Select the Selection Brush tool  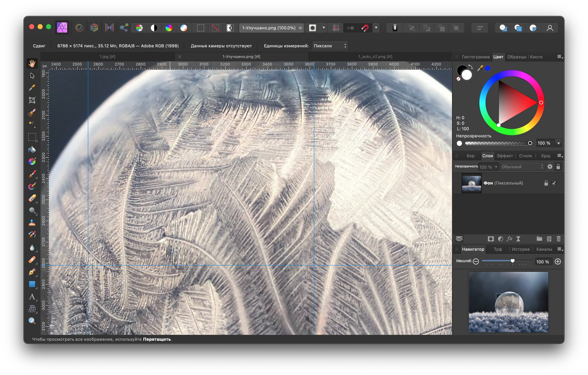pyautogui.click(x=32, y=112)
